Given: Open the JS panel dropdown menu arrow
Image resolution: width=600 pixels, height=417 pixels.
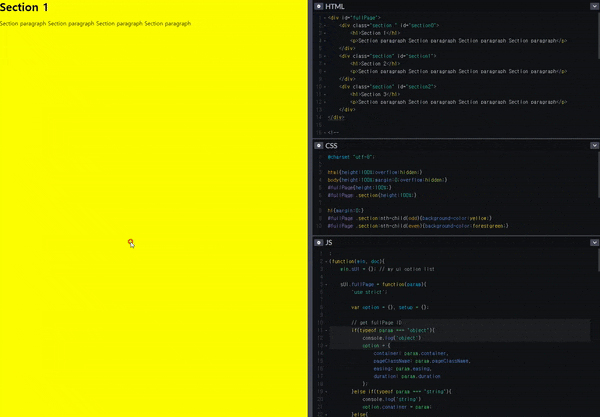Looking at the screenshot, I should [x=594, y=243].
